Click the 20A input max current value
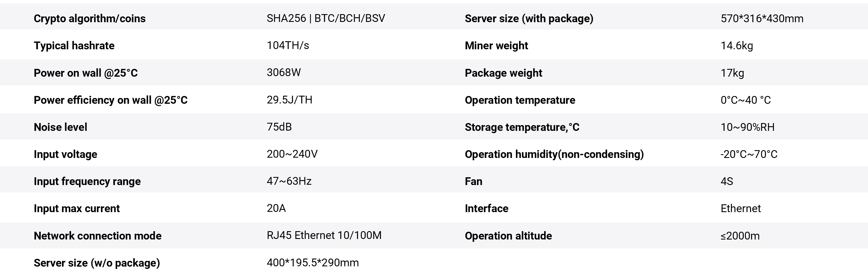Image resolution: width=868 pixels, height=279 pixels. (x=276, y=208)
